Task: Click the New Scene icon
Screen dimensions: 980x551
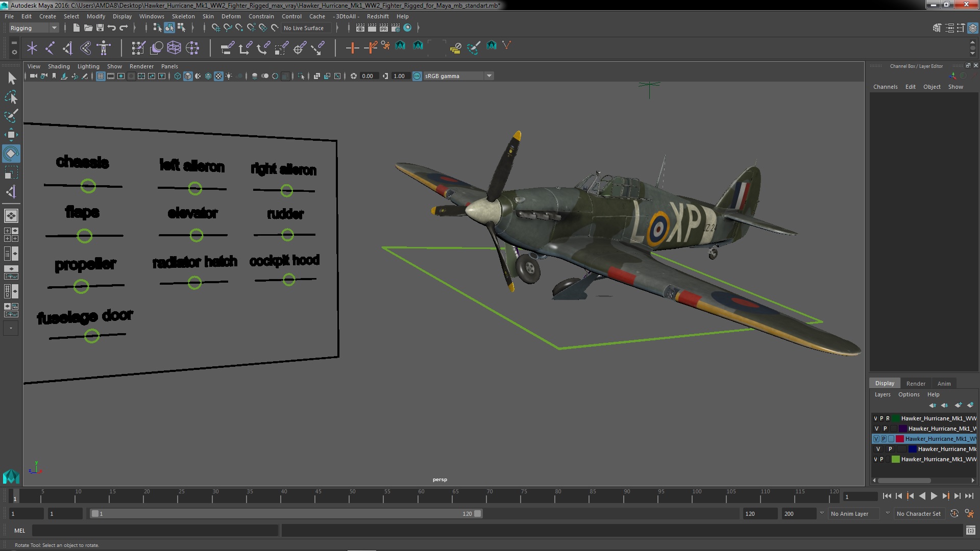Action: [76, 28]
